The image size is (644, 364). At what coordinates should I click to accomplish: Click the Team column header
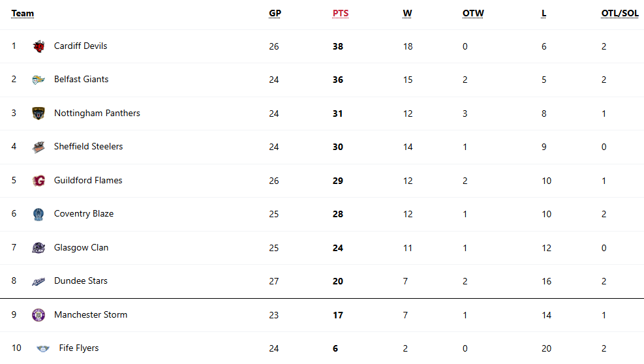point(23,13)
